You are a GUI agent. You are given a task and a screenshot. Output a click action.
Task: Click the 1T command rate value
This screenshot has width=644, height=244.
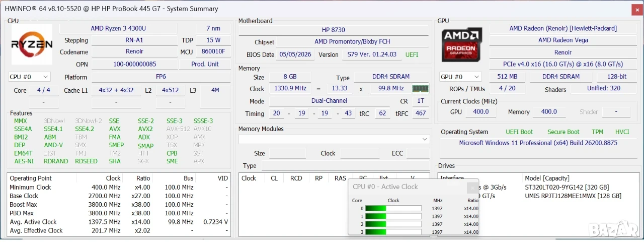coord(421,100)
